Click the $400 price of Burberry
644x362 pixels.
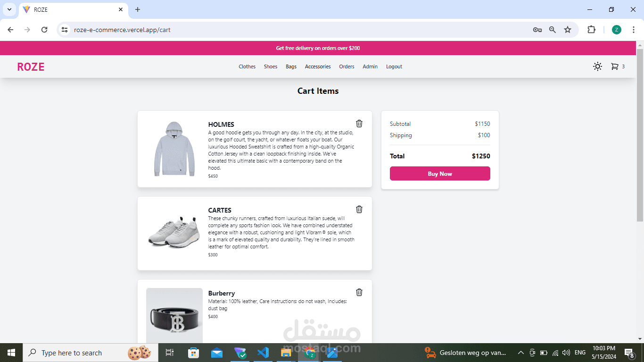coord(213,317)
